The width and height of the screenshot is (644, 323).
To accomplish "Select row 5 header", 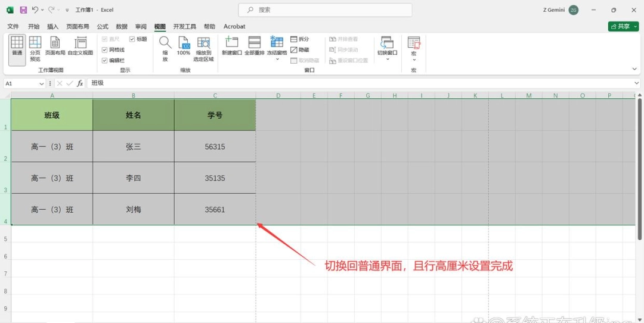I will pos(5,234).
